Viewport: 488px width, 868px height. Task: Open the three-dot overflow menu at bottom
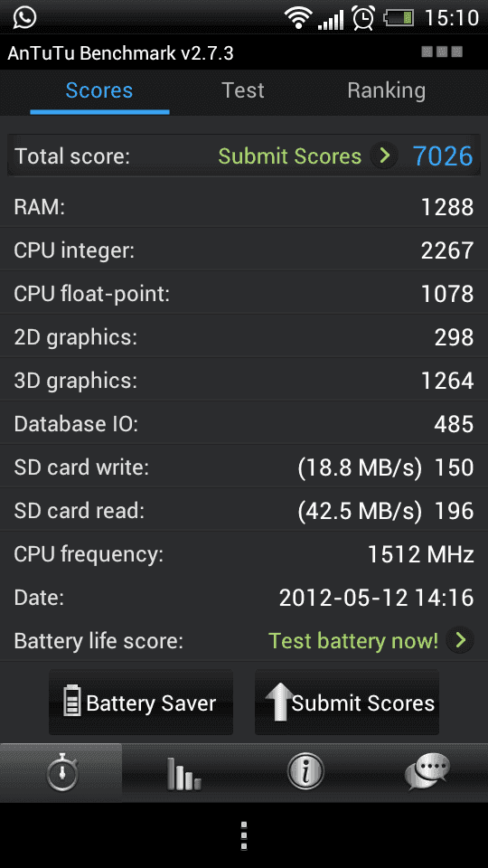[x=244, y=835]
